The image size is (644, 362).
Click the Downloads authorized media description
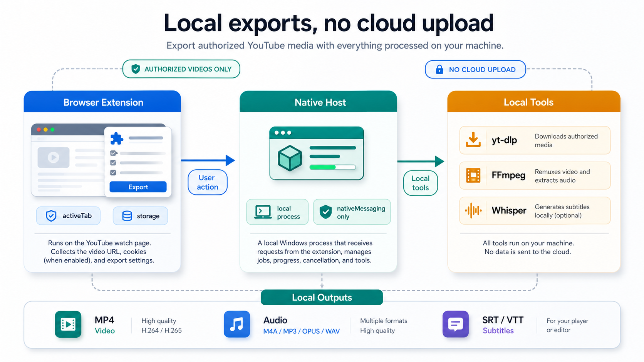[x=566, y=140]
